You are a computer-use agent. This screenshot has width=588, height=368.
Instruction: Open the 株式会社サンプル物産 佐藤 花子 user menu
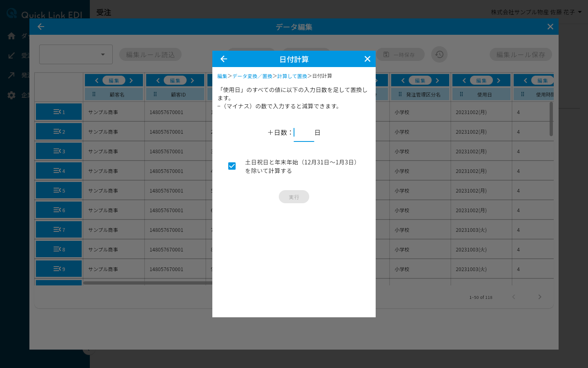tap(536, 12)
